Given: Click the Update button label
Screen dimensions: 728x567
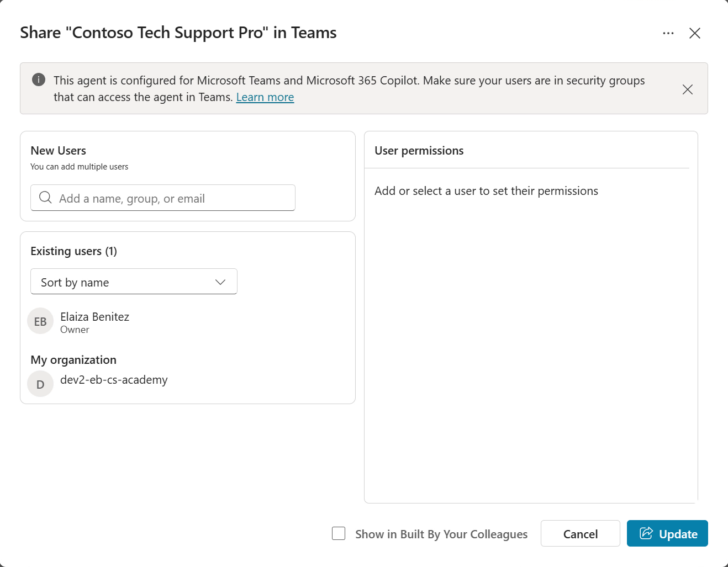Looking at the screenshot, I should (x=678, y=534).
